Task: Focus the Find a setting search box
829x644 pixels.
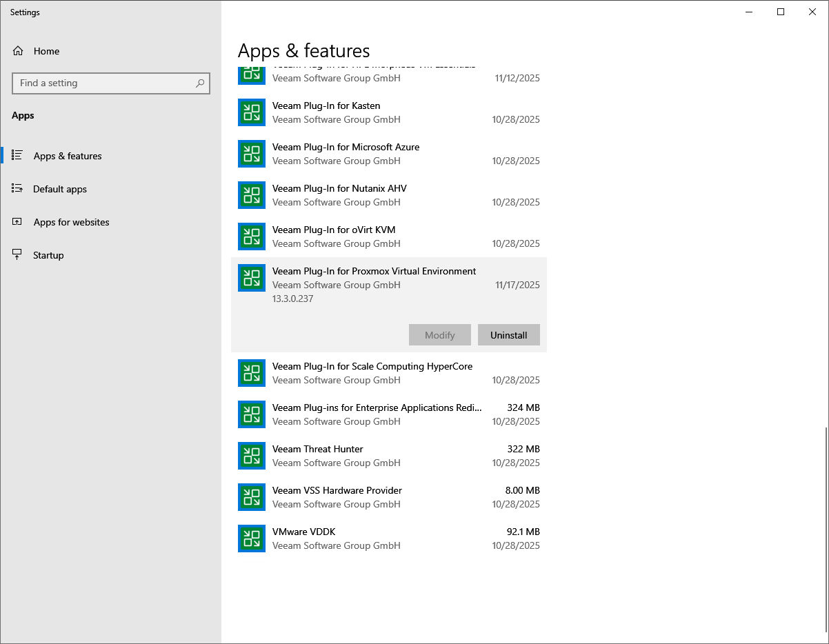Action: coord(103,83)
